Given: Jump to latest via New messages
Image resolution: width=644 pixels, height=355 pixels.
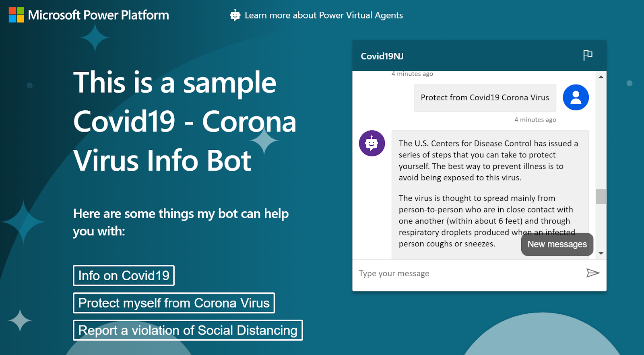Looking at the screenshot, I should click(x=557, y=244).
